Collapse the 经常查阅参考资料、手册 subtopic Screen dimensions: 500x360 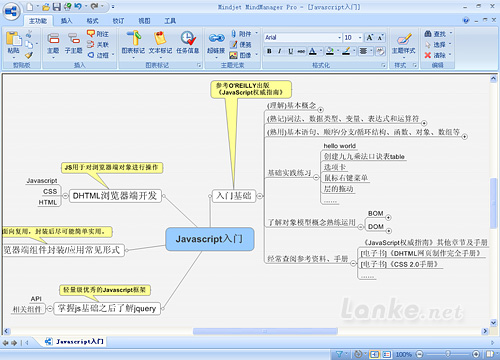pyautogui.click(x=353, y=263)
